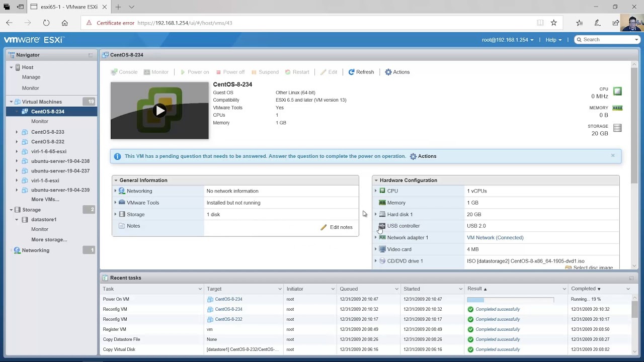Add page to favorites star
Viewport: 644px width, 362px height.
pos(553,23)
